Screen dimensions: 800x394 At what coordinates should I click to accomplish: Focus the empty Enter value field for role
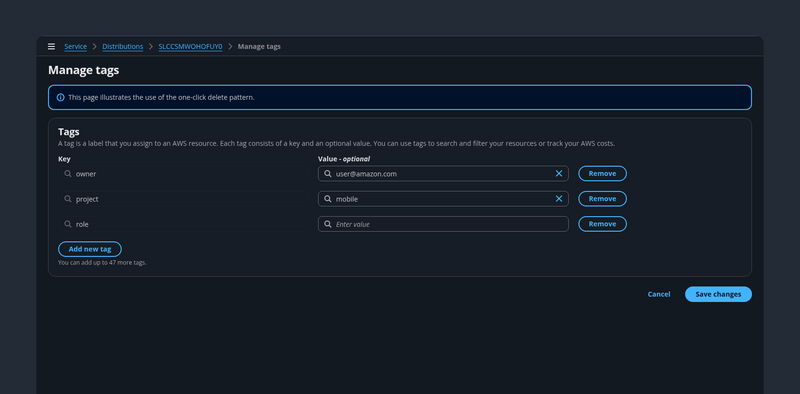point(443,224)
